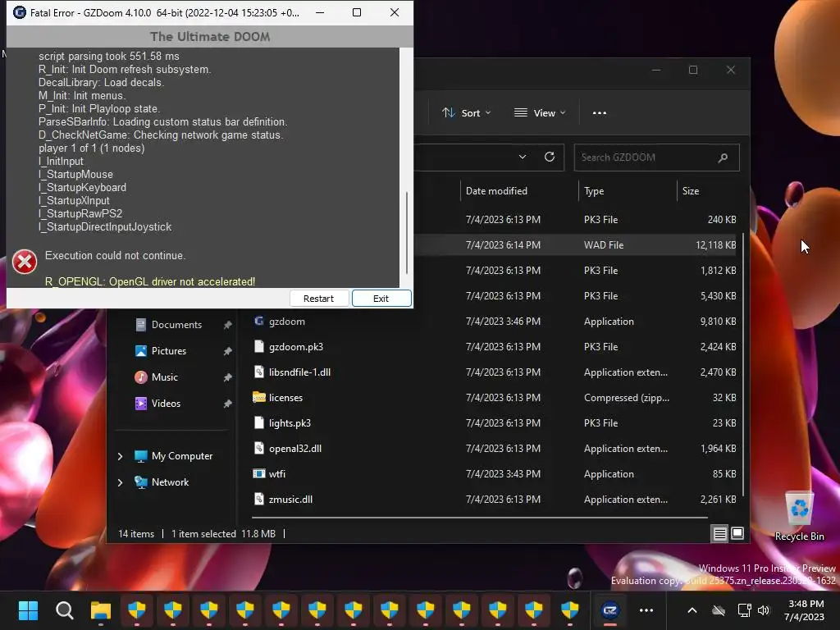Sort by the Type column header

pos(594,191)
